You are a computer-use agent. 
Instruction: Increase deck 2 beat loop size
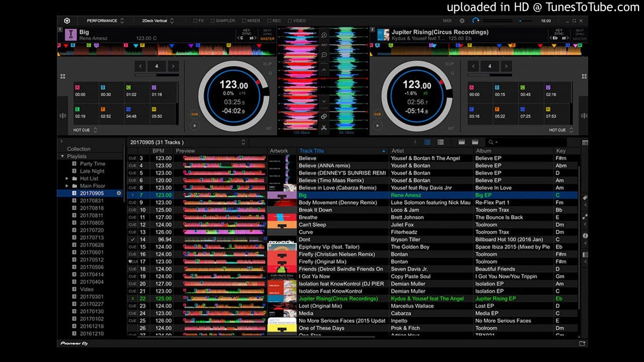(506, 66)
